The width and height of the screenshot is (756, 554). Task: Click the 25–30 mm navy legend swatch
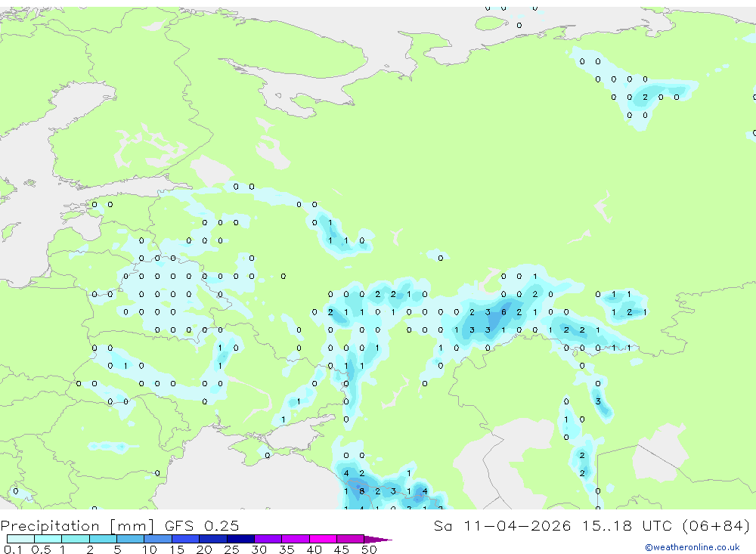(x=240, y=539)
